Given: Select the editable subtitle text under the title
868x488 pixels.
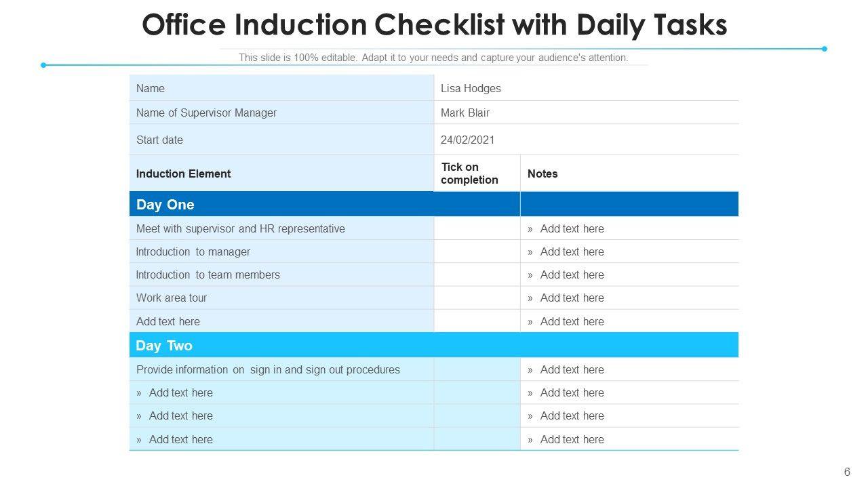Looking at the screenshot, I should (433, 58).
